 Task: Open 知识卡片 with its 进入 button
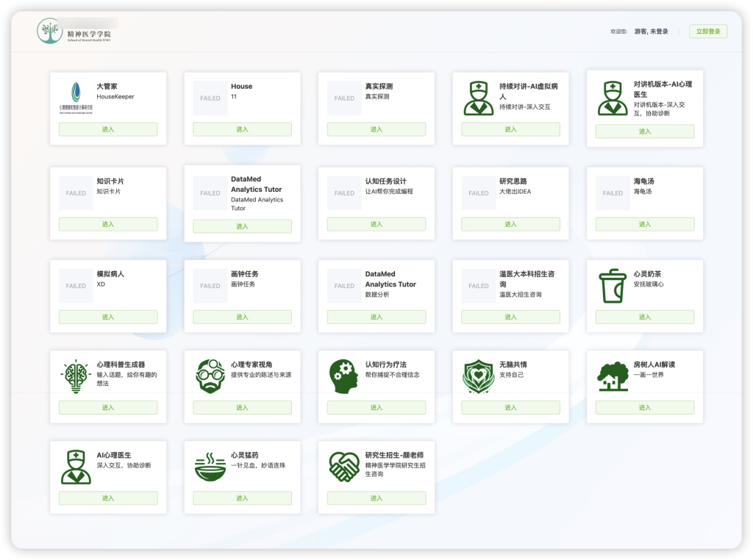pos(108,224)
